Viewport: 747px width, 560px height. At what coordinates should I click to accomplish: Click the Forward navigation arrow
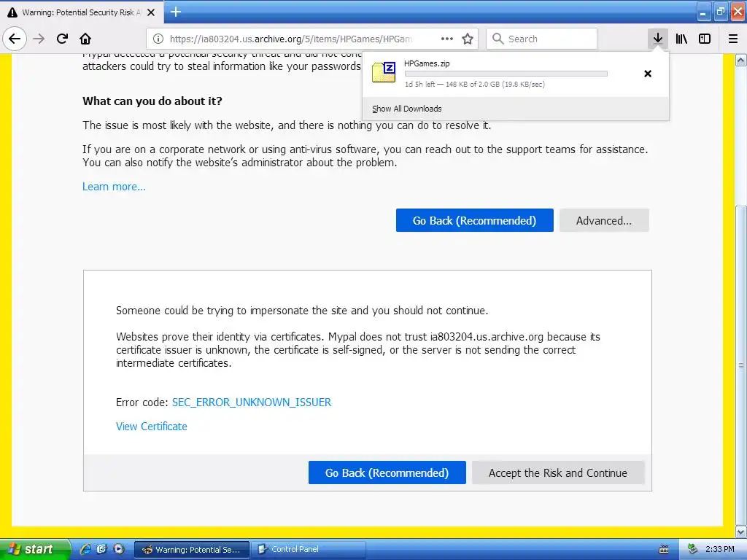tap(39, 39)
